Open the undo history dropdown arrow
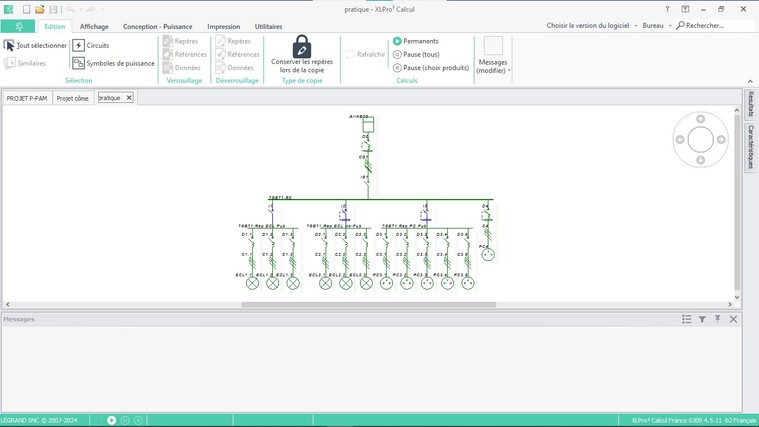This screenshot has width=759, height=427. click(x=80, y=10)
